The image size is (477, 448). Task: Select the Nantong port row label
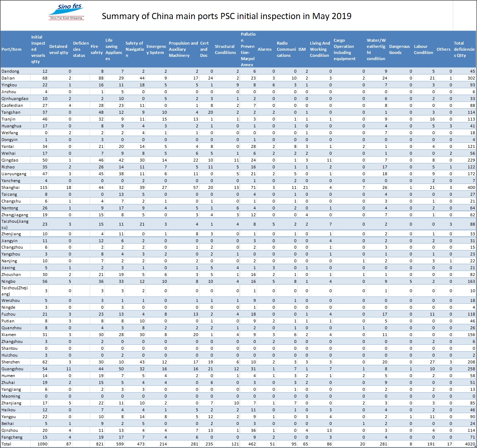pyautogui.click(x=10, y=208)
